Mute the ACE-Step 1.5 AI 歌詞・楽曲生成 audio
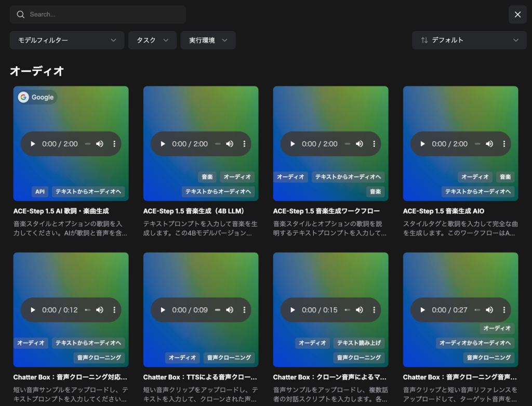Image resolution: width=532 pixels, height=406 pixels. tap(100, 144)
